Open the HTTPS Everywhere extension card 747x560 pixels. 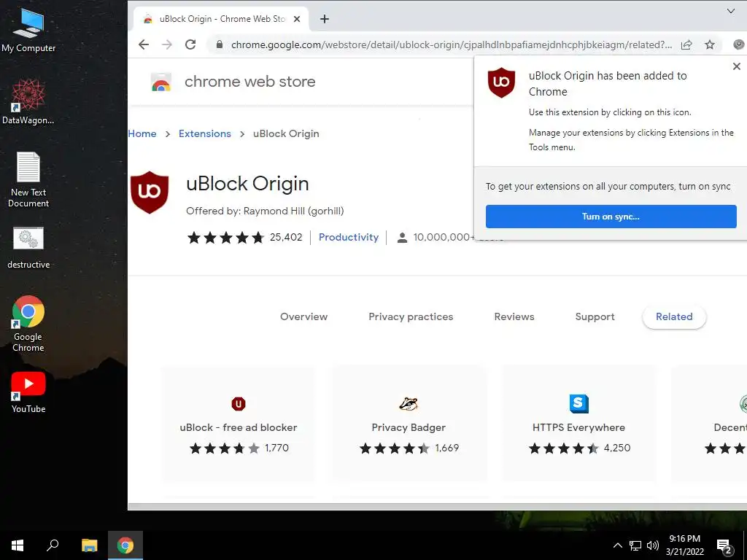coord(578,424)
